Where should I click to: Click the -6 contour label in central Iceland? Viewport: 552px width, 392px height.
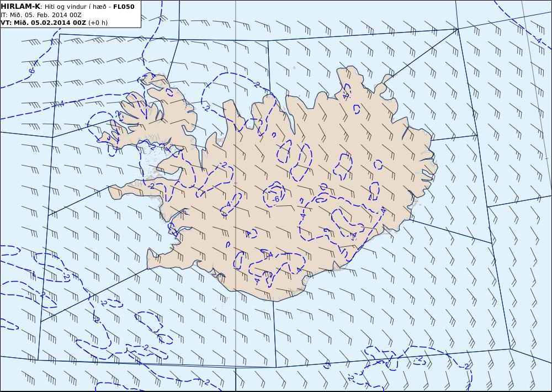point(275,199)
